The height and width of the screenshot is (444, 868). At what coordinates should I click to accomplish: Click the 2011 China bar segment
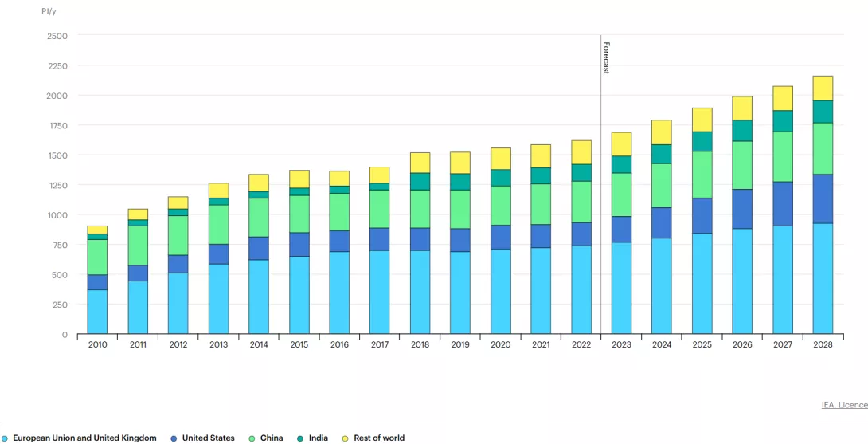[x=138, y=246]
